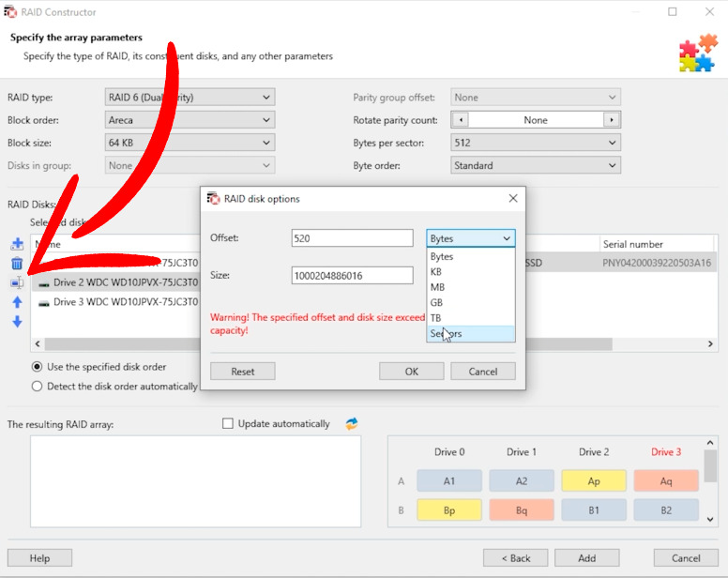The height and width of the screenshot is (578, 728).
Task: Move selected disk up with arrow icon
Action: coord(17,302)
